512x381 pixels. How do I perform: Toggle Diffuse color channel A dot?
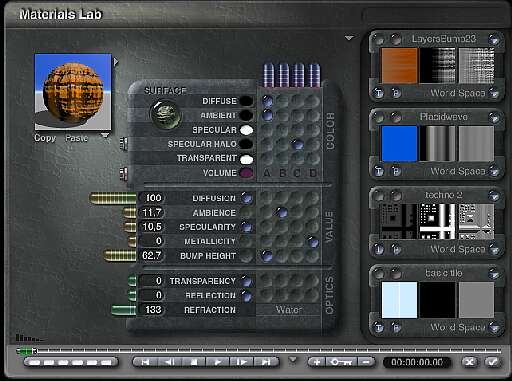[267, 100]
